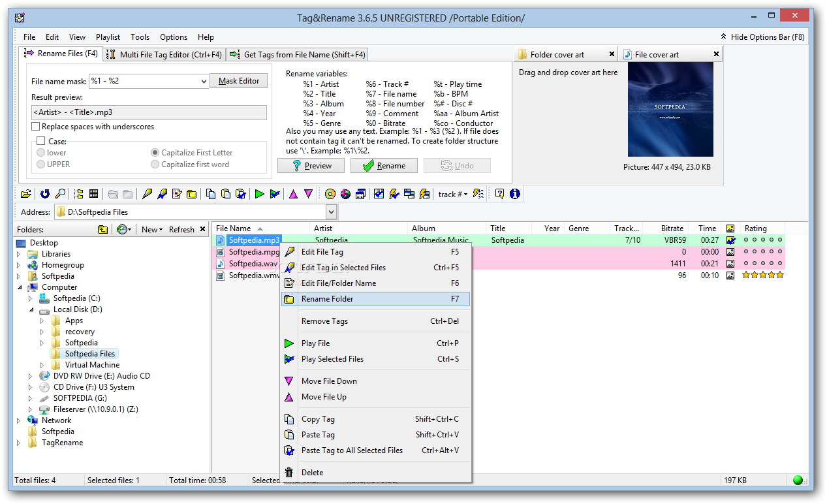Click the folder tree view toolbar icon

[79, 194]
